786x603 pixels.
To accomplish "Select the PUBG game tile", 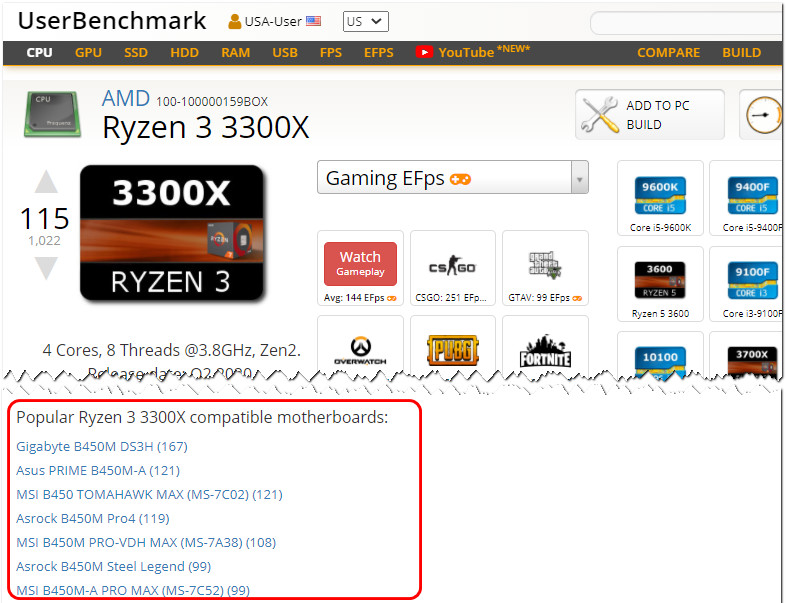I will (453, 346).
